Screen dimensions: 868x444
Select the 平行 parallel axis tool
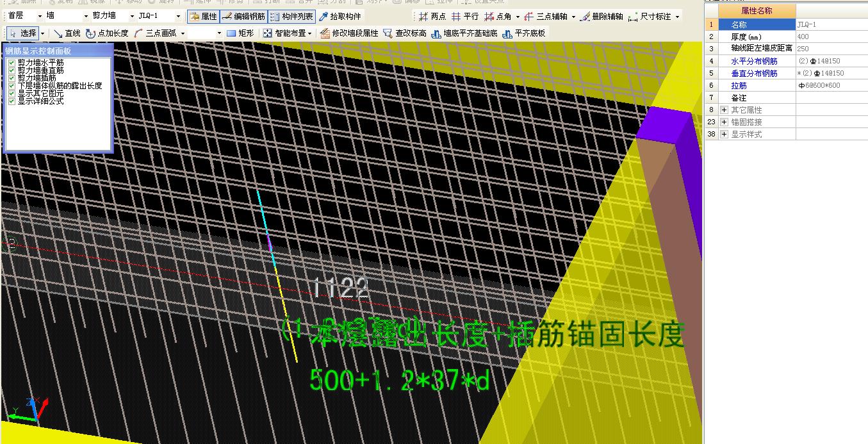tap(465, 17)
